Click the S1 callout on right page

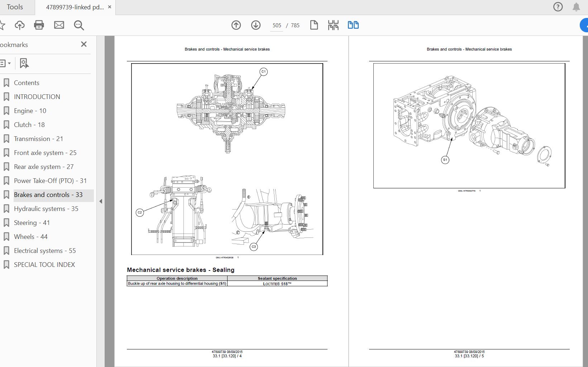click(445, 160)
